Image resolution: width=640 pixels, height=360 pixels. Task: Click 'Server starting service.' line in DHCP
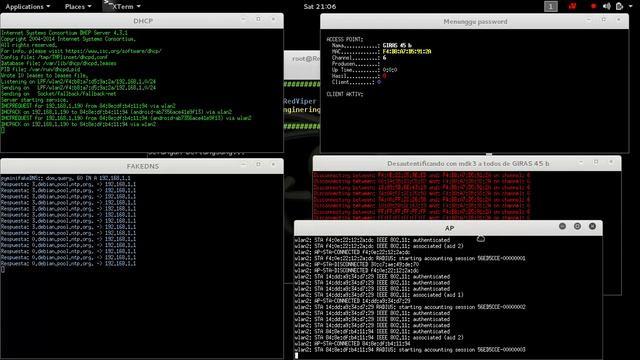coord(34,100)
